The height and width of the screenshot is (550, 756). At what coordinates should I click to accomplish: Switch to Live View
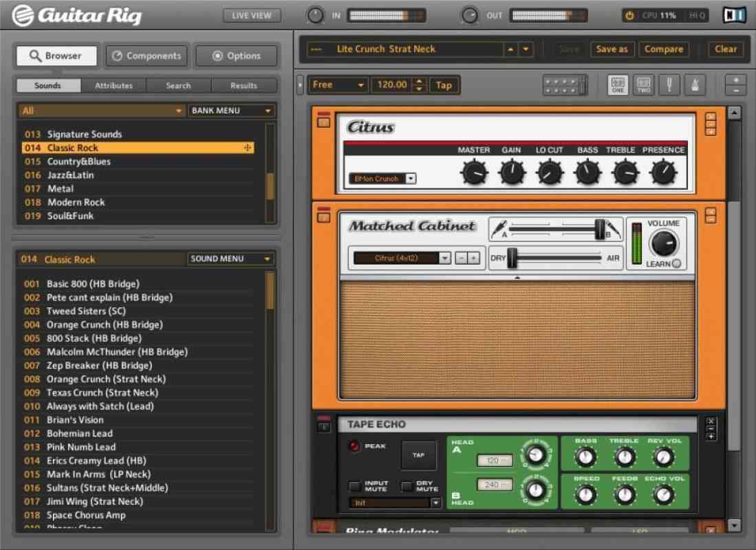pos(251,14)
